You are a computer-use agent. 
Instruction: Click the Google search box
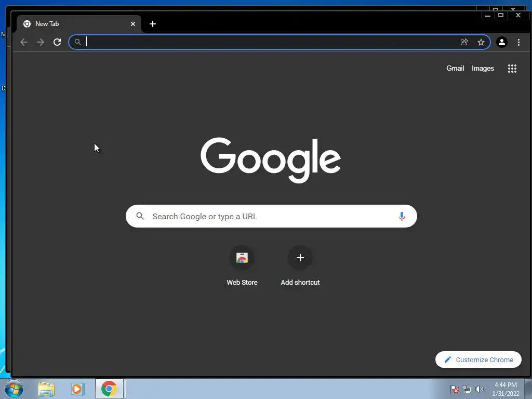[271, 216]
